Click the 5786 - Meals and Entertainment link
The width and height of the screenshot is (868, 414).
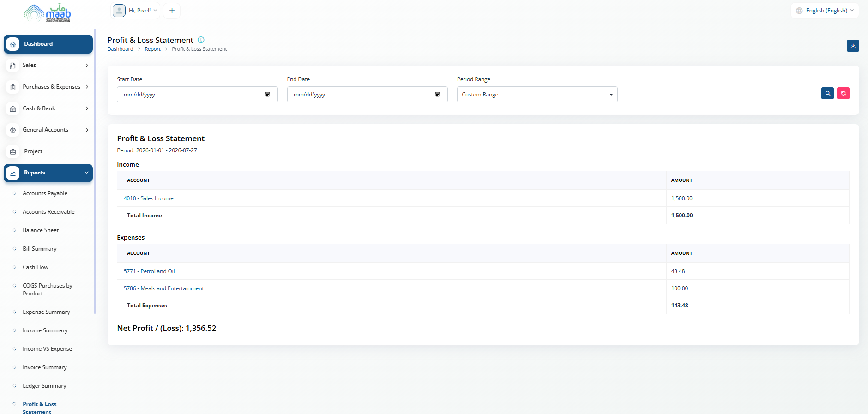163,288
